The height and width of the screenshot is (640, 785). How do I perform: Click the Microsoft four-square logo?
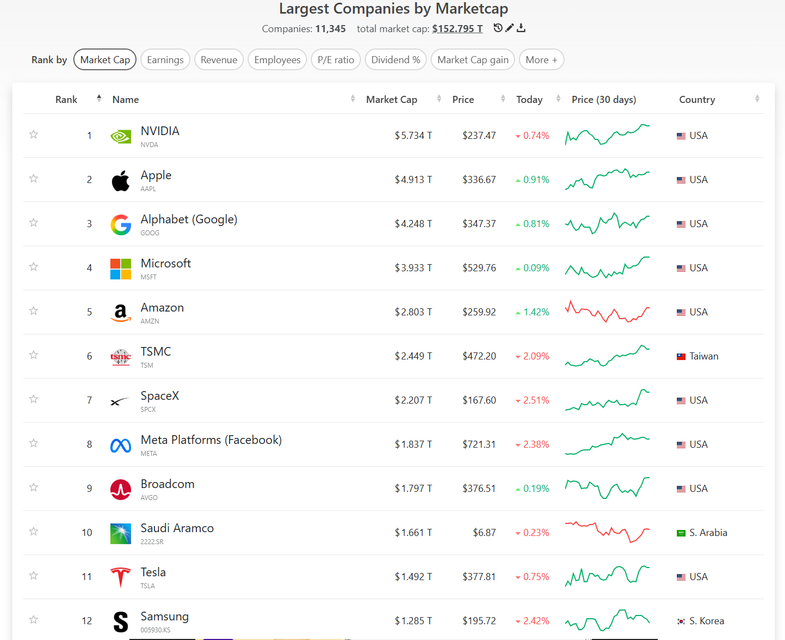click(121, 269)
